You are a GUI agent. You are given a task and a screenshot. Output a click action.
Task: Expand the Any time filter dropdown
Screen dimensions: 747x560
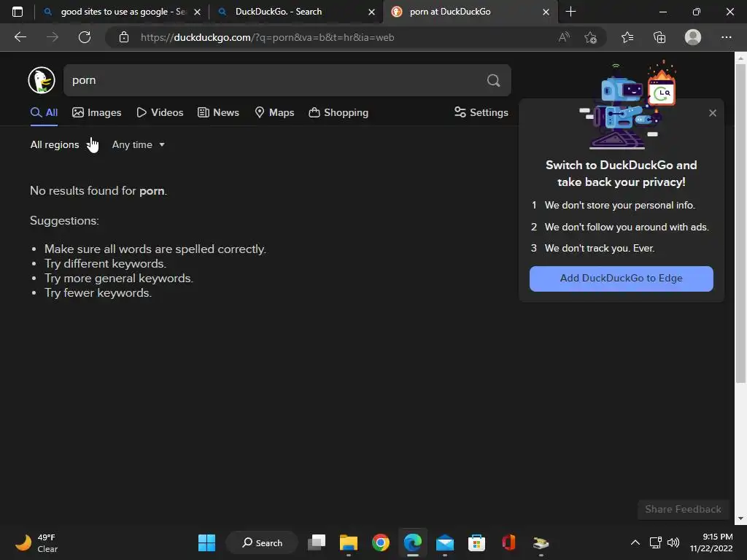click(138, 145)
